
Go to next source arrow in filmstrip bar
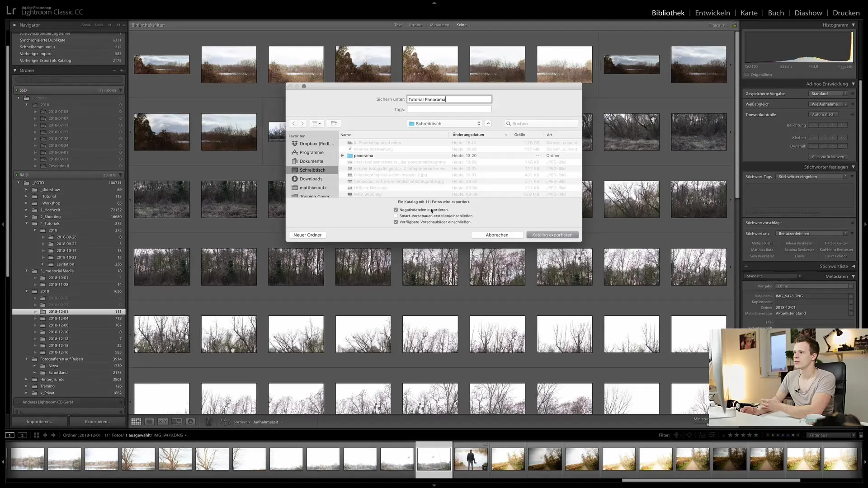pos(53,435)
